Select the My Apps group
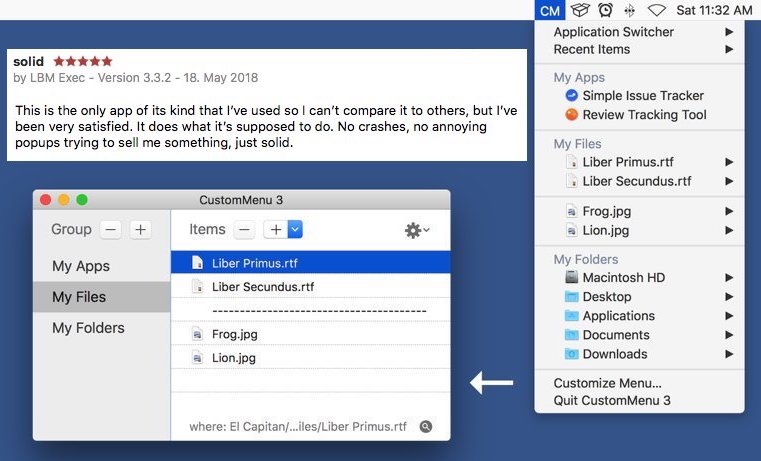Viewport: 761px width, 461px height. [102, 266]
